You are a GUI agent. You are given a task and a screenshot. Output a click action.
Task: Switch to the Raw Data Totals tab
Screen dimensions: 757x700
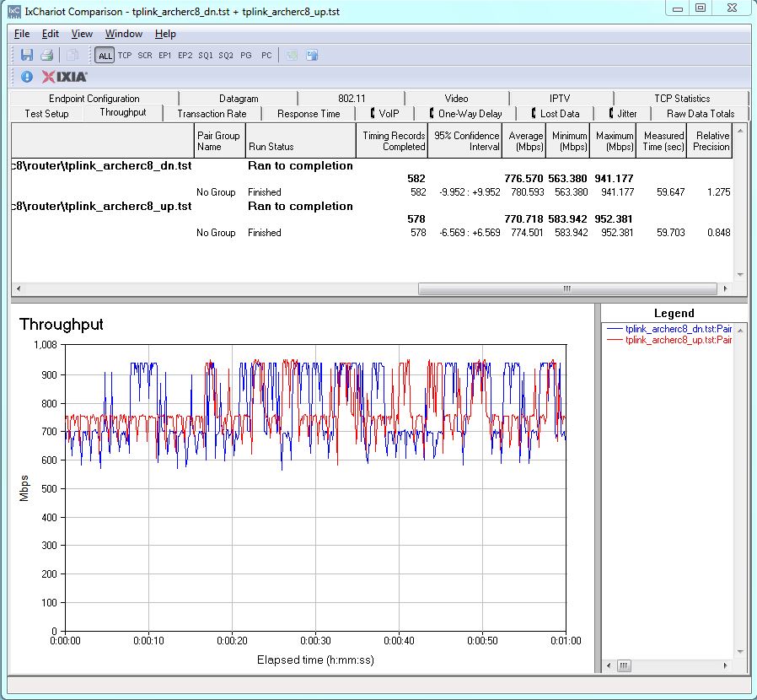pos(700,114)
